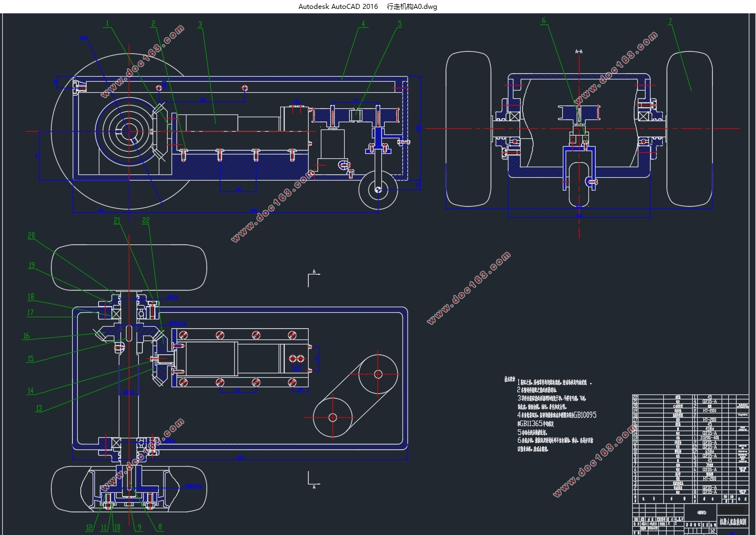The height and width of the screenshot is (535, 756).
Task: Select part callout number 20
Action: [31, 236]
